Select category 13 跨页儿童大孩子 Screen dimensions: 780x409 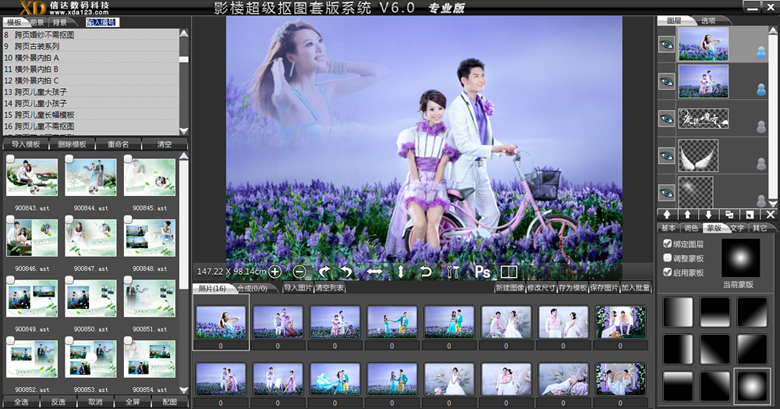(x=91, y=92)
